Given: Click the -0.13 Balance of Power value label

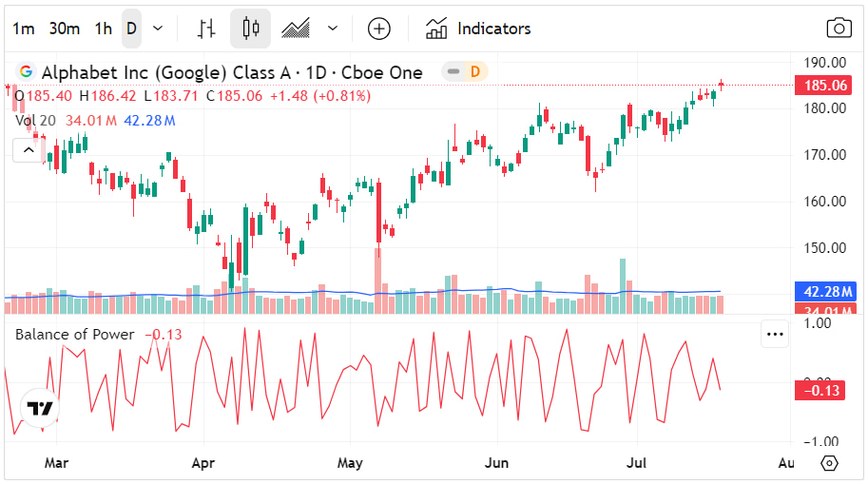Looking at the screenshot, I should 820,390.
